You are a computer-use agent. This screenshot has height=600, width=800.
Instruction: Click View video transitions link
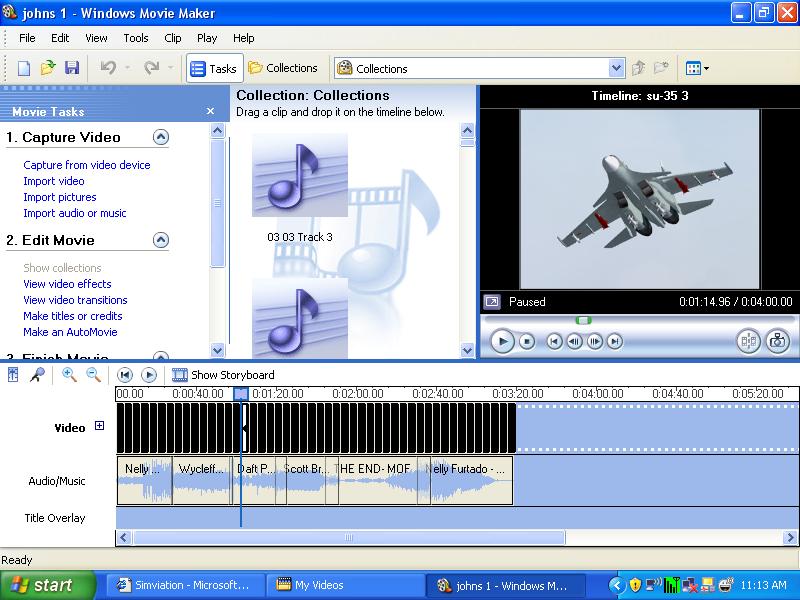[x=76, y=300]
